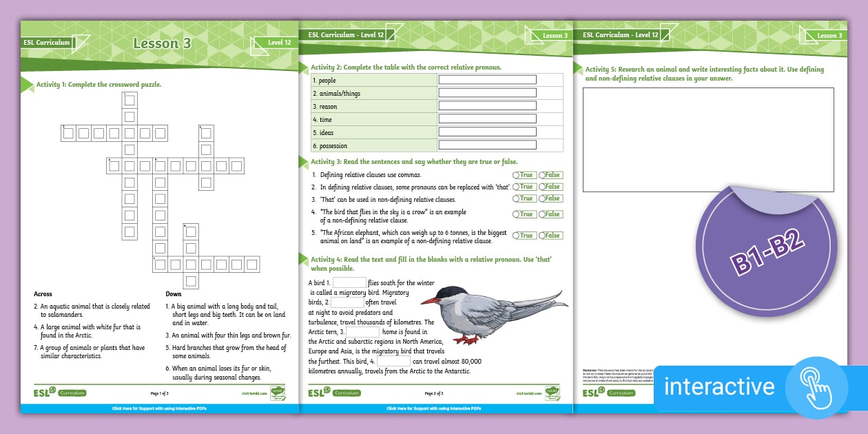This screenshot has height=434, width=868.
Task: Click the Twinkl logo on page 1
Action: pos(278,393)
